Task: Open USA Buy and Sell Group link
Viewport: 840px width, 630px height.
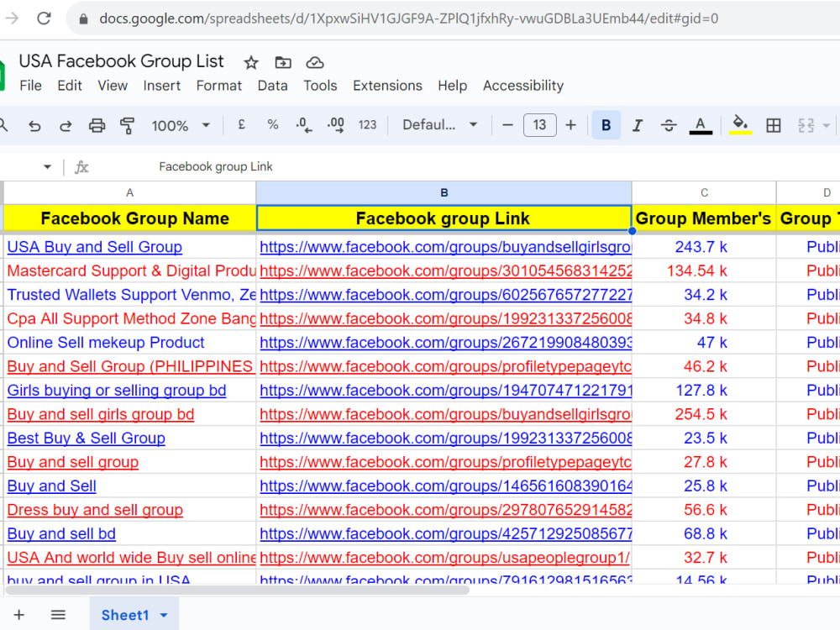Action: [95, 247]
